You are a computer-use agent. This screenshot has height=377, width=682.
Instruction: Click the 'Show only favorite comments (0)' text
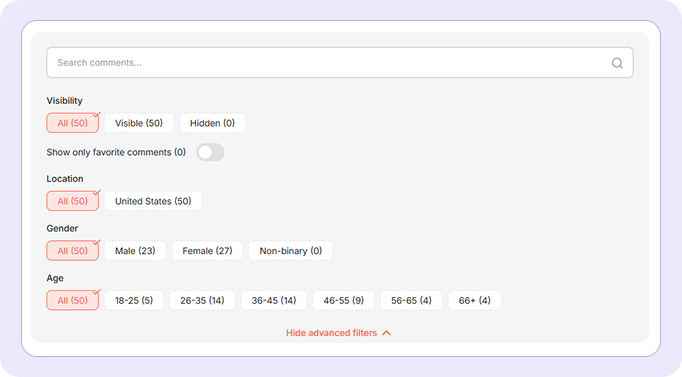(116, 152)
